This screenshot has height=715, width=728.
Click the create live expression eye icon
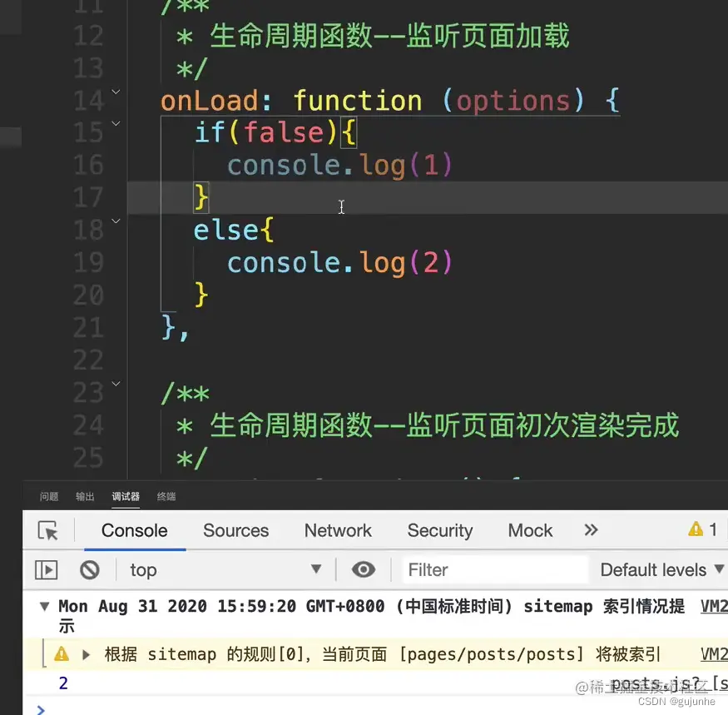coord(363,569)
